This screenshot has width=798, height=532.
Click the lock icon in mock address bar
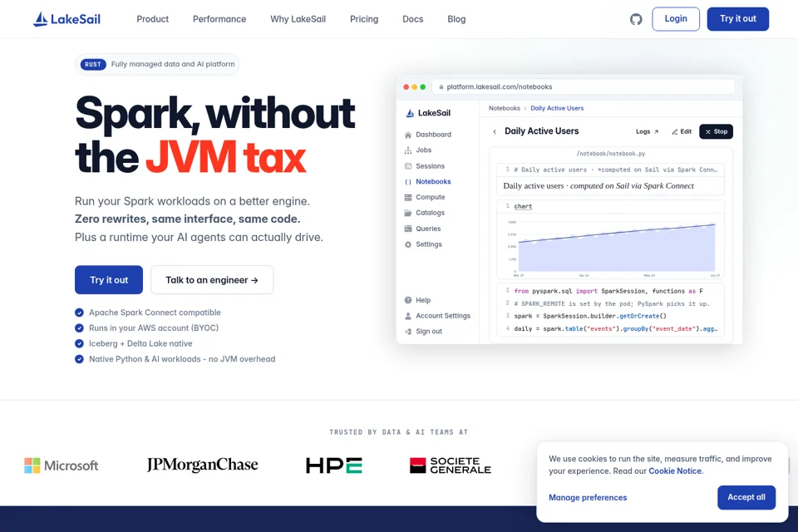point(441,87)
